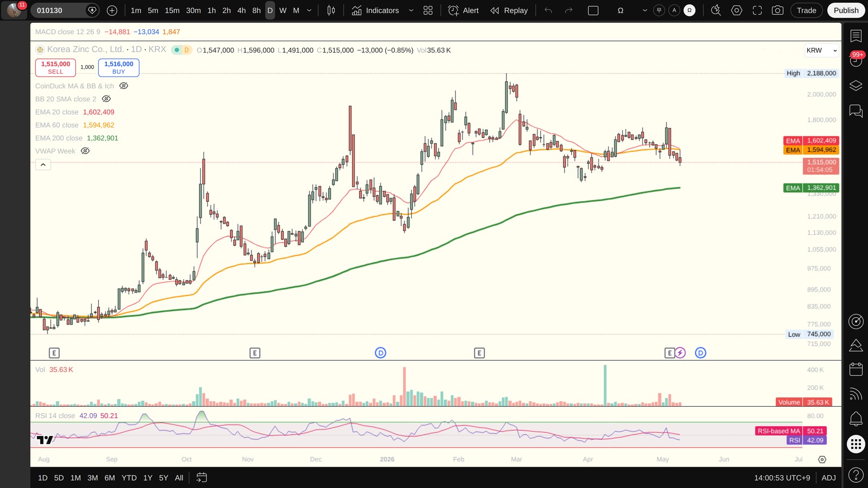Open the KRW currency dropdown
The height and width of the screenshot is (488, 868).
pos(822,50)
